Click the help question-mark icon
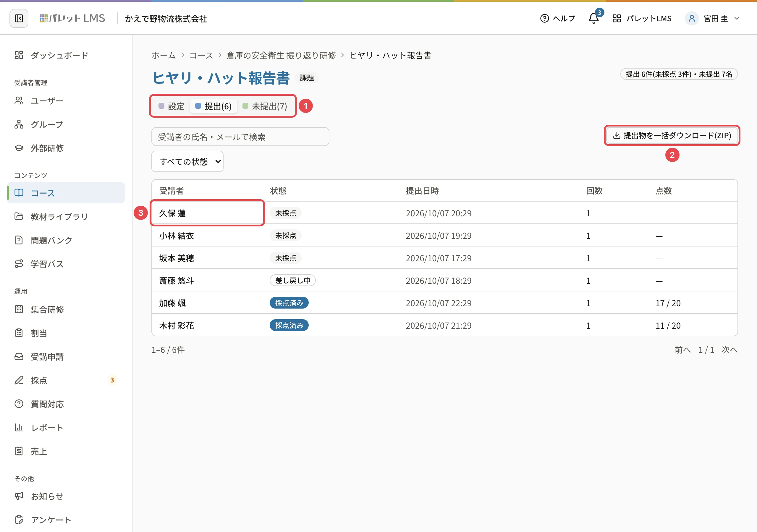The image size is (757, 532). (x=544, y=18)
